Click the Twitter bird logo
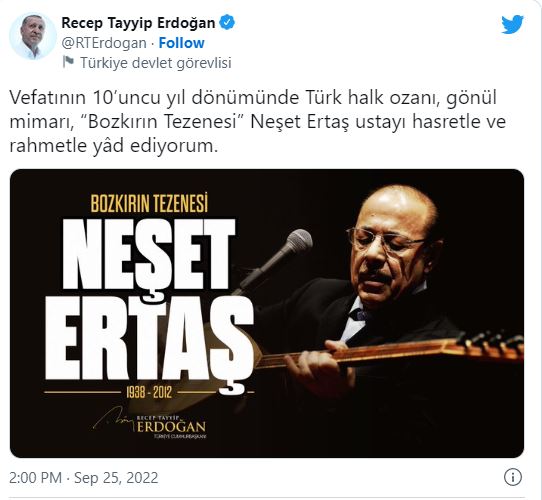The height and width of the screenshot is (500, 542). (512, 24)
